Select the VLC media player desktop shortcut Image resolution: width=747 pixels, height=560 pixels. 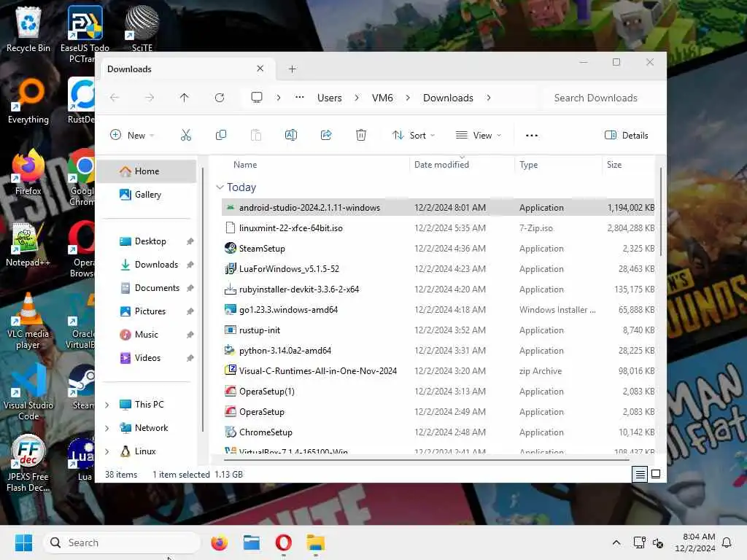(x=28, y=321)
